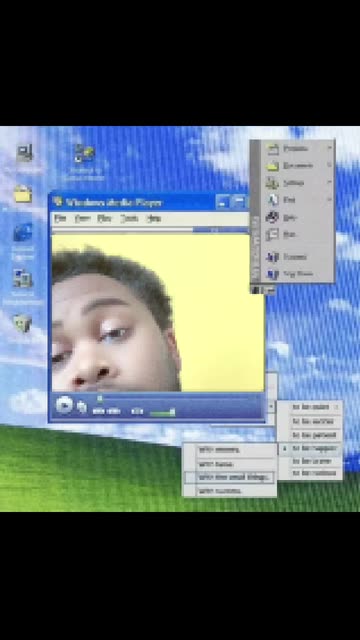This screenshot has height=640, width=360.
Task: Open the Network Neighborhood desktop icon
Action: 22,278
